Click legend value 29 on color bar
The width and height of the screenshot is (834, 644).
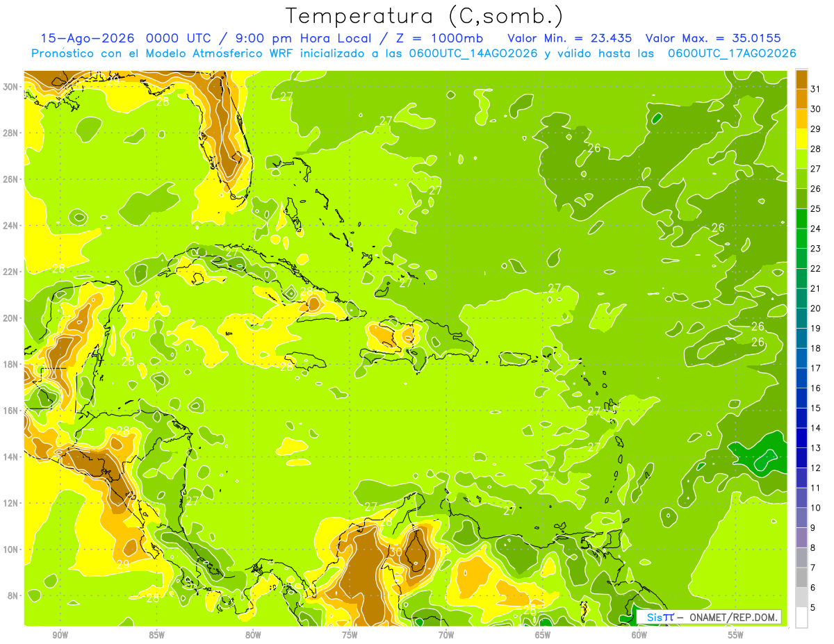tap(816, 129)
